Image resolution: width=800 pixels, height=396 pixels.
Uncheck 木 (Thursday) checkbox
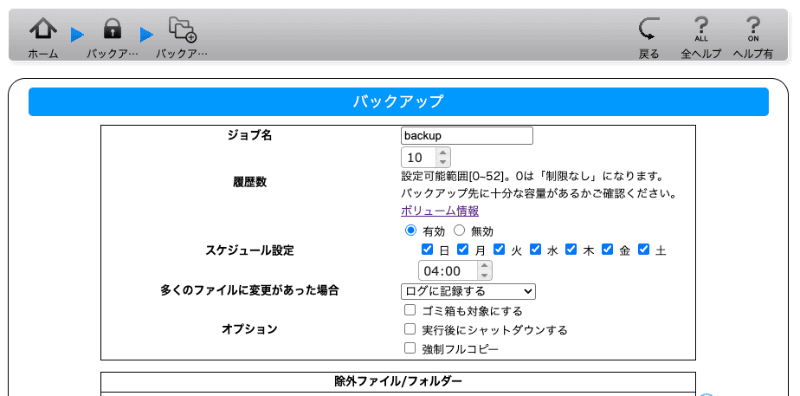coord(571,250)
